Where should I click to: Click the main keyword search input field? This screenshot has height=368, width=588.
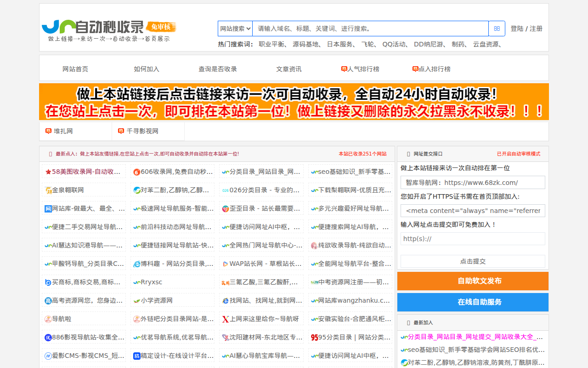pyautogui.click(x=370, y=29)
